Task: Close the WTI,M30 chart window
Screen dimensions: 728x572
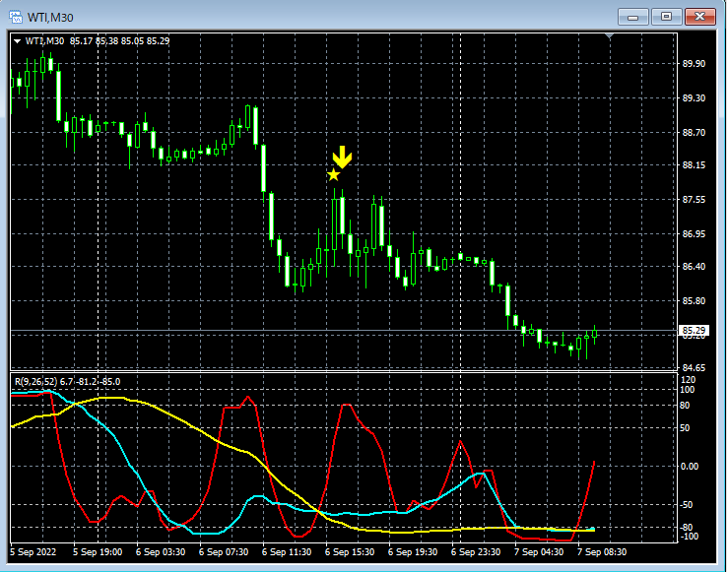Action: pyautogui.click(x=700, y=17)
